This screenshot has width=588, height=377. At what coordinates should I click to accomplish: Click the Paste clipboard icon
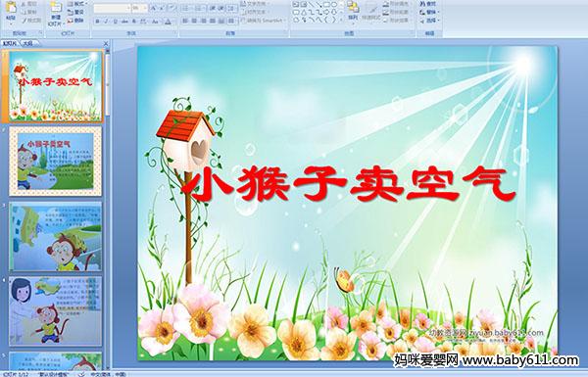coord(12,11)
